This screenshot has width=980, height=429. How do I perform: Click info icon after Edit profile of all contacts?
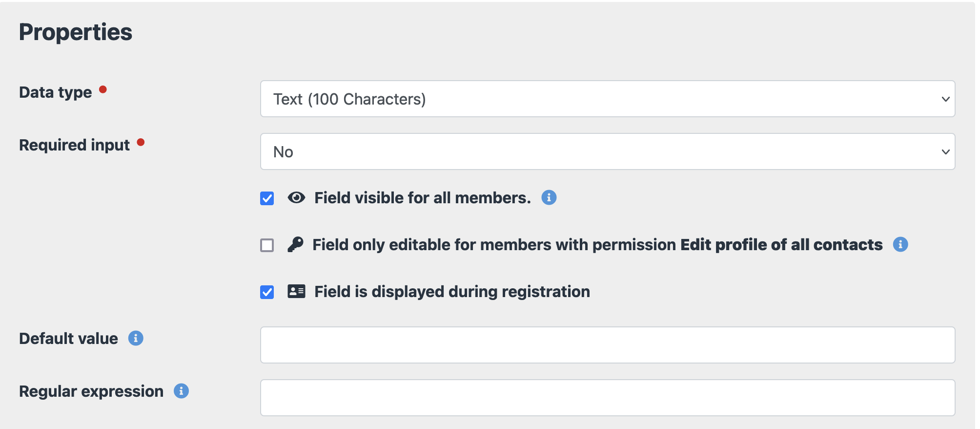[900, 244]
